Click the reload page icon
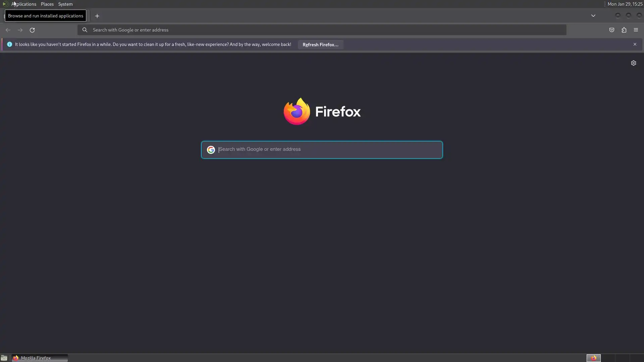Viewport: 644px width, 362px height. 32,30
